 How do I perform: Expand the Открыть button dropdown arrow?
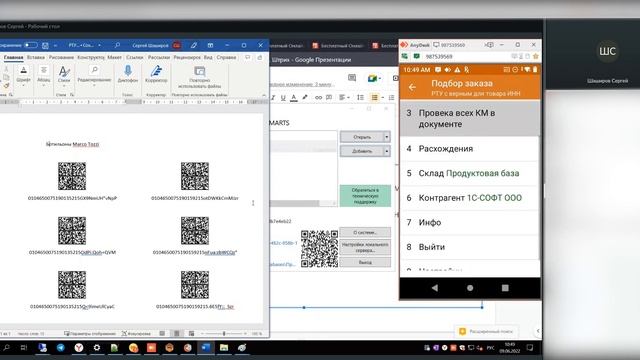[x=387, y=137]
